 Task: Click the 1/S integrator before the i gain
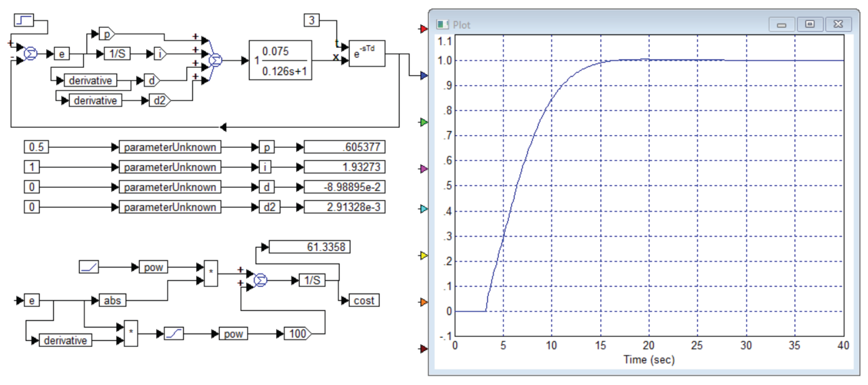coord(117,54)
